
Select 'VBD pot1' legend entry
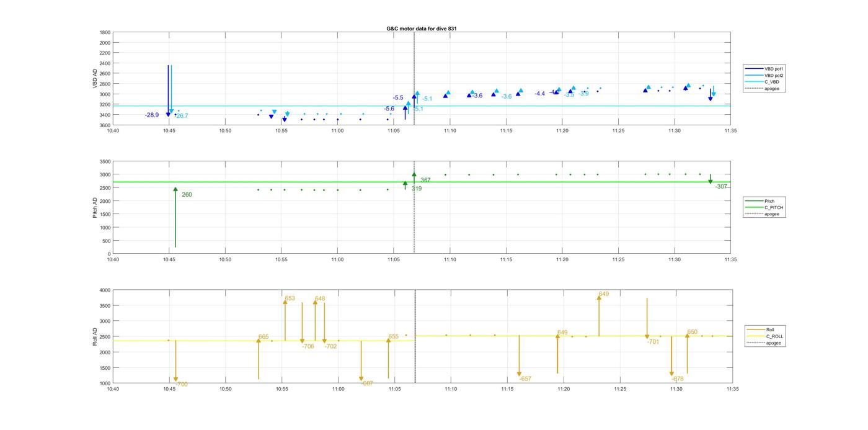tap(774, 69)
